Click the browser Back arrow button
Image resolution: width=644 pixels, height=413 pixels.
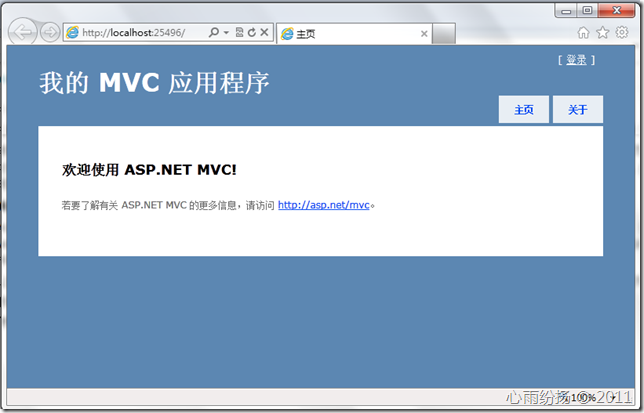(x=22, y=32)
